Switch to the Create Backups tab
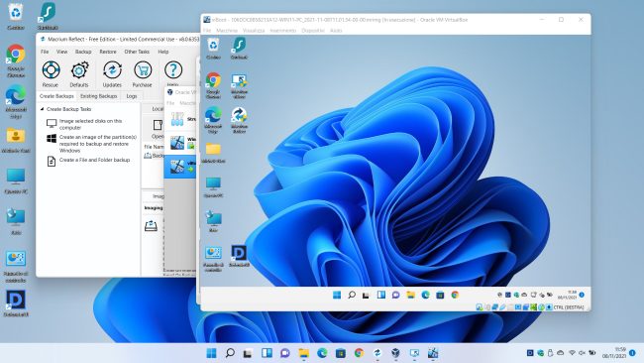This screenshot has height=363, width=644. coord(56,96)
